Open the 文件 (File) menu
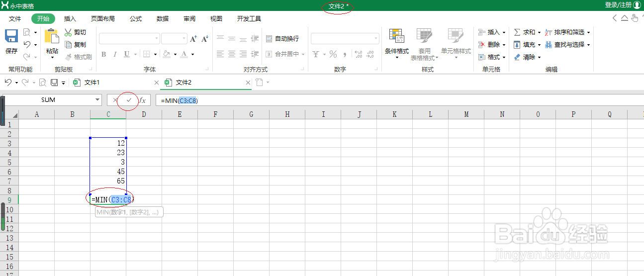 coord(15,18)
